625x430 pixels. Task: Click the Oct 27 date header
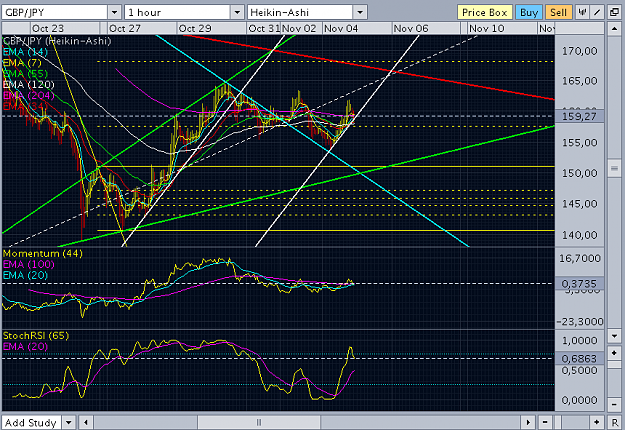click(x=125, y=29)
